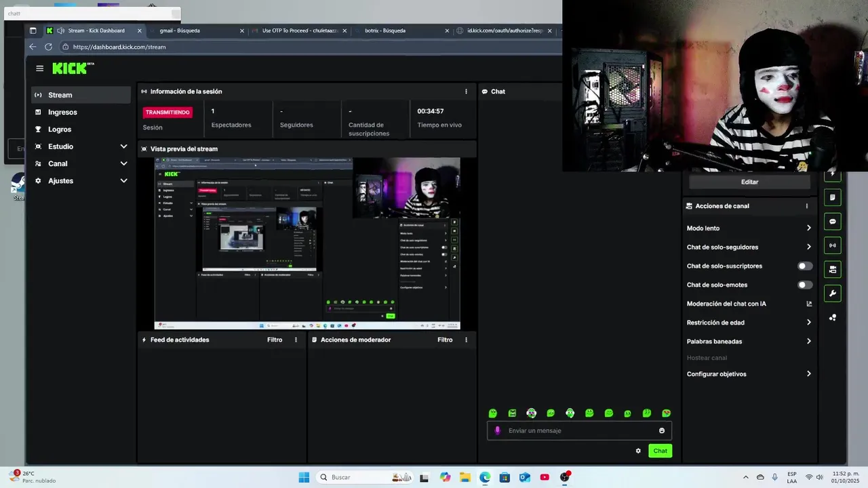This screenshot has width=868, height=488.
Task: Open the Kick hamburger menu
Action: 39,68
